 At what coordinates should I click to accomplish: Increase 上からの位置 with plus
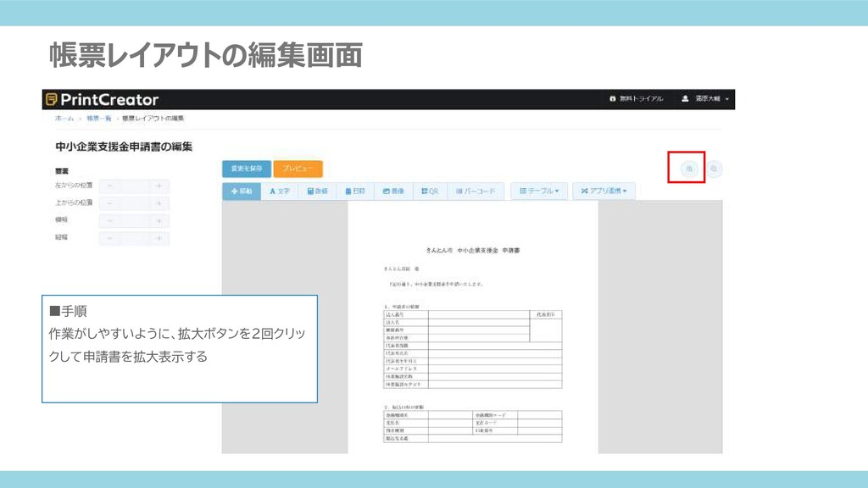[159, 203]
